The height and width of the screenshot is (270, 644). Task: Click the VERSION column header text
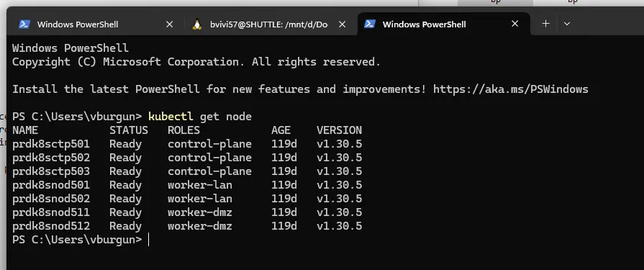339,130
